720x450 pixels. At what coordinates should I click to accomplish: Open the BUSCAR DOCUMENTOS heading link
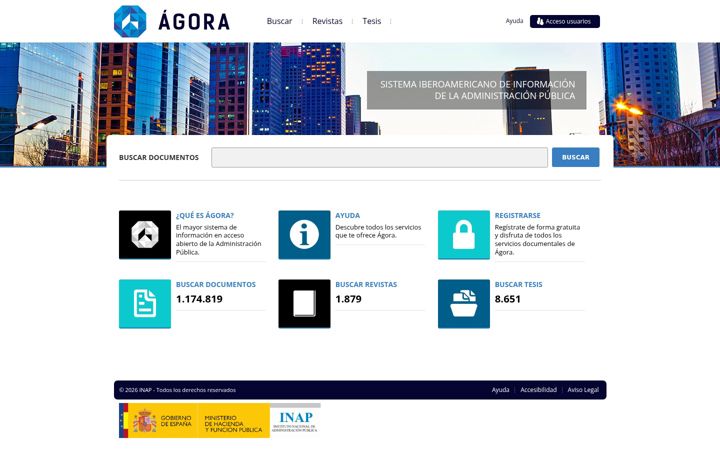coord(216,284)
